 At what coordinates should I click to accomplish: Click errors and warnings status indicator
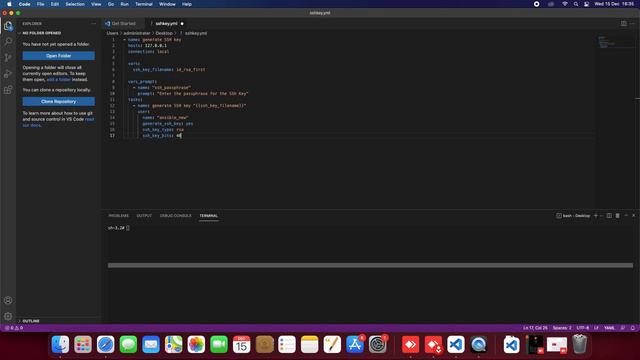coord(14,328)
